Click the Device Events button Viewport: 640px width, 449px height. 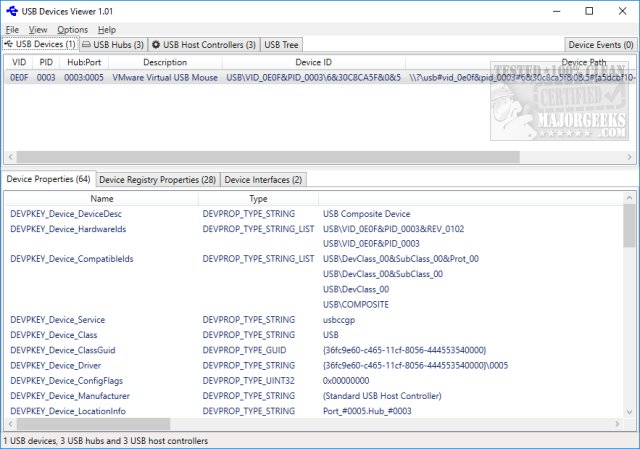(600, 45)
